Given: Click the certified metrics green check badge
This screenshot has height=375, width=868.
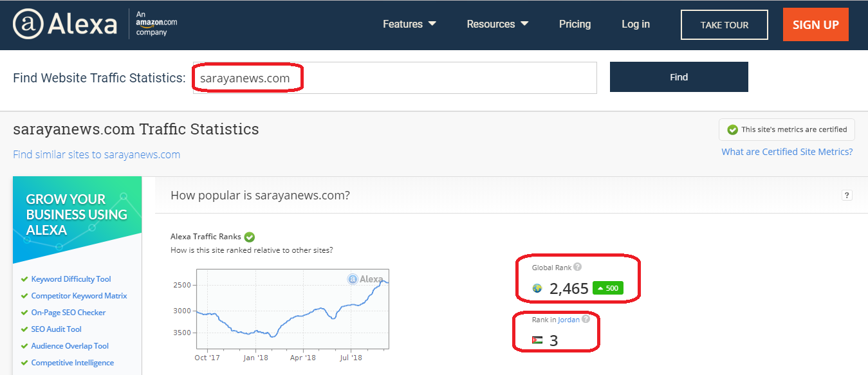Looking at the screenshot, I should click(732, 129).
